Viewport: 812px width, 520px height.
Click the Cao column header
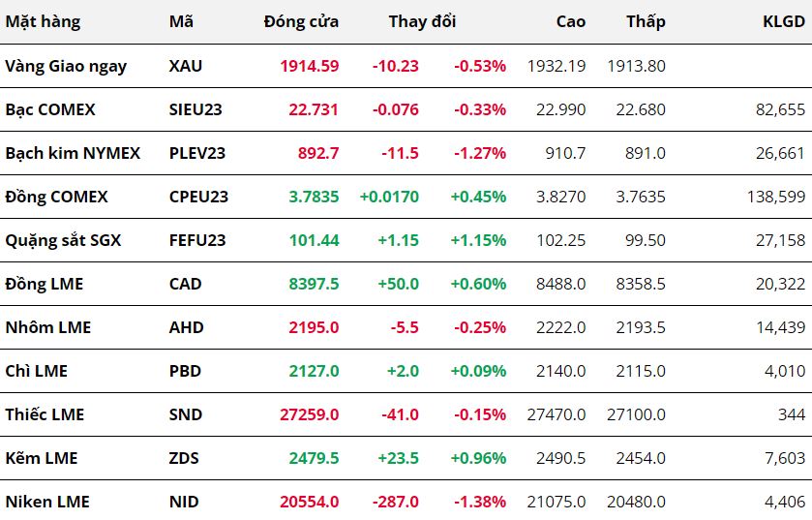[571, 21]
